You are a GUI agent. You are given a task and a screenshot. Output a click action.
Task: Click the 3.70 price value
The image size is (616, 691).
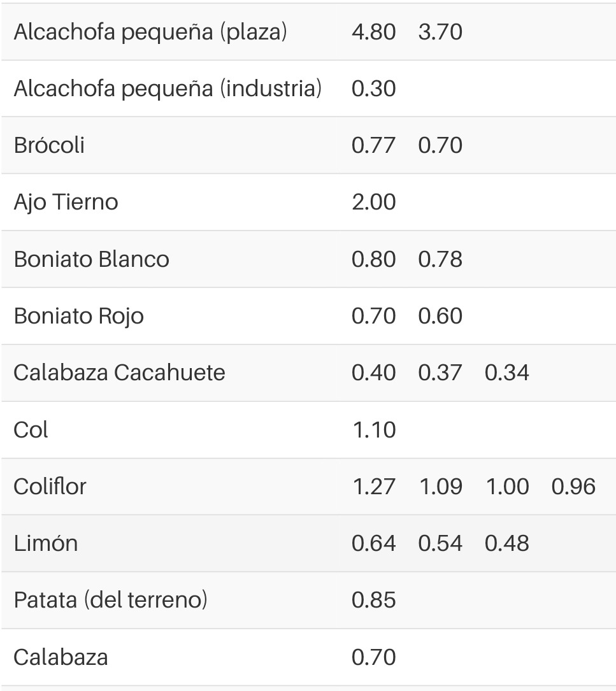point(440,32)
